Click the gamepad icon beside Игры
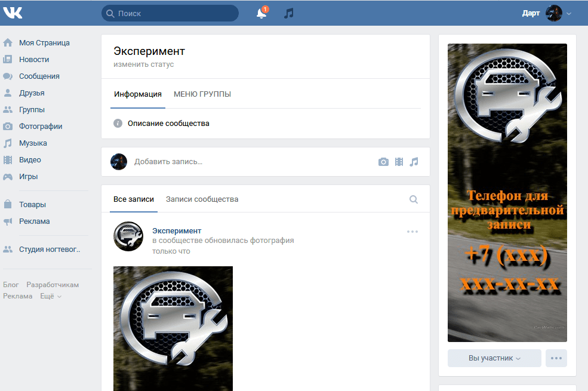The width and height of the screenshot is (588, 391). pos(8,177)
